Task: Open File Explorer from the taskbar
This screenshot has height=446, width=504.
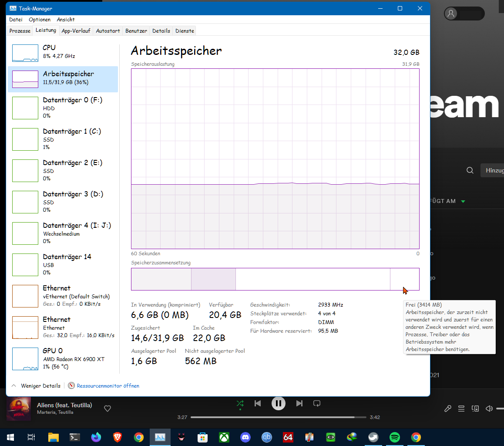Action: [54, 437]
